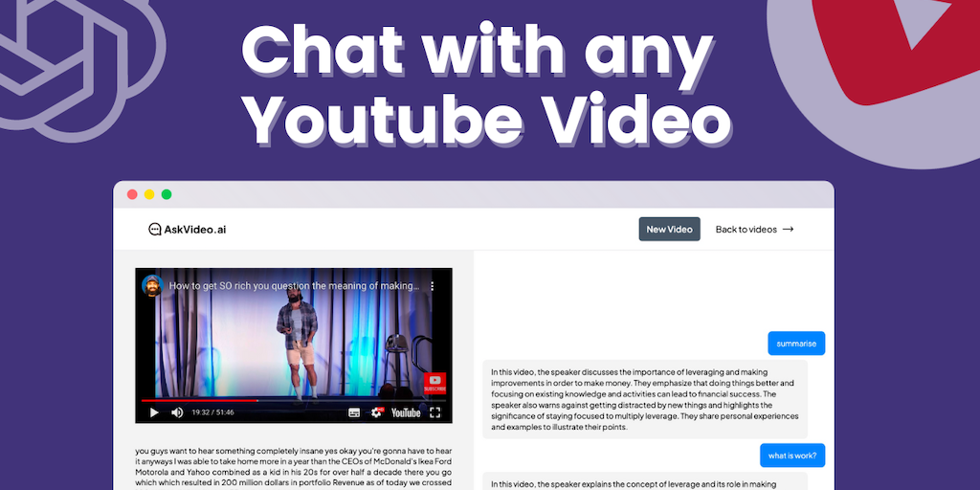
Task: Click the New Video button
Action: [x=669, y=230]
